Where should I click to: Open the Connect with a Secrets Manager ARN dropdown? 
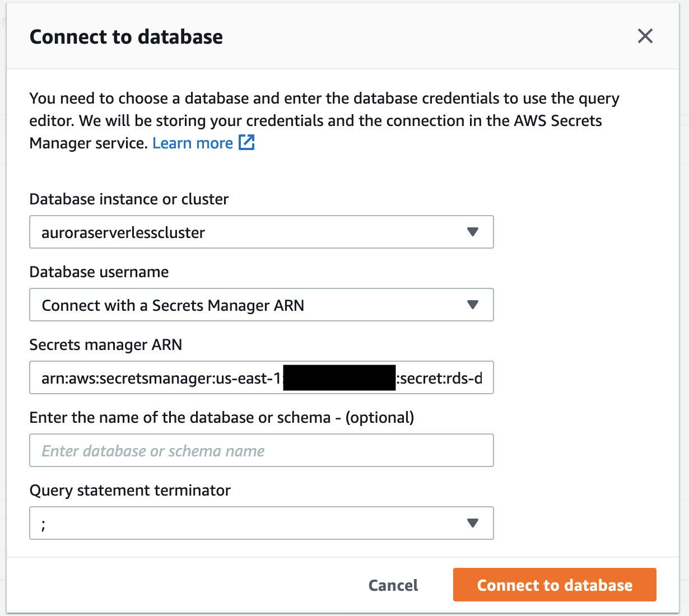(262, 305)
